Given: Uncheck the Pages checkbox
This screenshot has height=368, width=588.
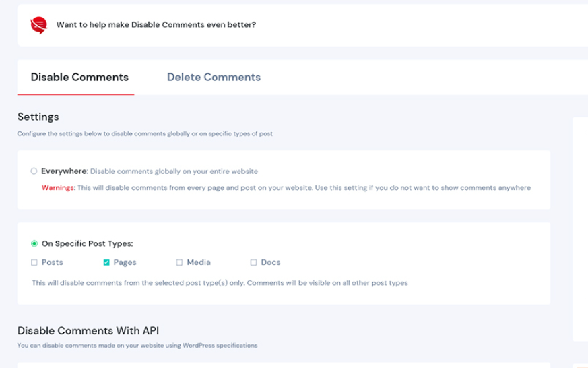Looking at the screenshot, I should click(106, 263).
